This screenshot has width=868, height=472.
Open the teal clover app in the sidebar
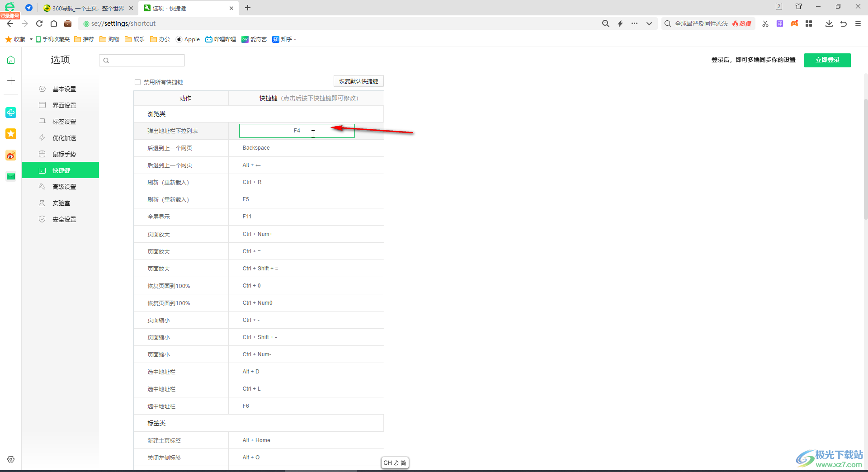pyautogui.click(x=11, y=113)
